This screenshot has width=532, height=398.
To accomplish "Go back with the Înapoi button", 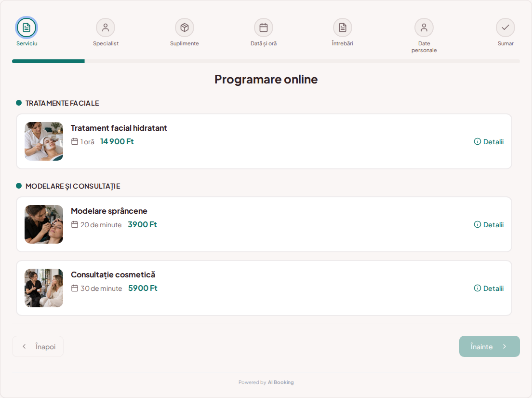I will [x=38, y=346].
